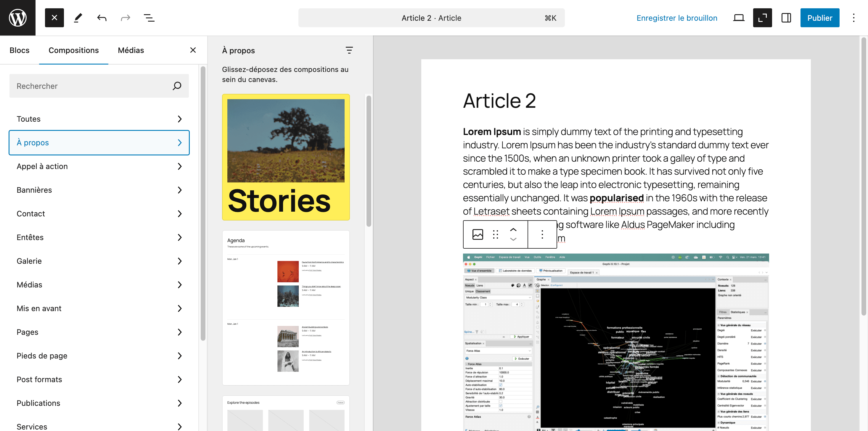Click the drag handle dots icon
This screenshot has width=868, height=431.
495,234
